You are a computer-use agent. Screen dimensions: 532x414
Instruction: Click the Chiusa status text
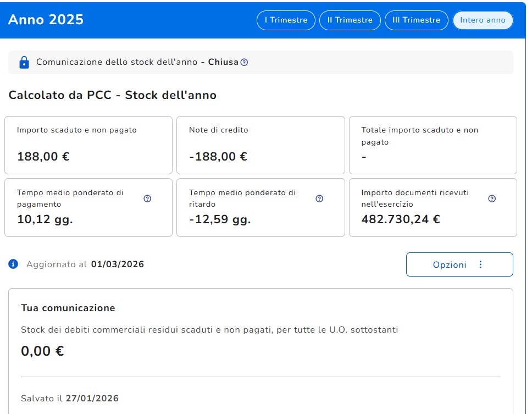point(223,62)
